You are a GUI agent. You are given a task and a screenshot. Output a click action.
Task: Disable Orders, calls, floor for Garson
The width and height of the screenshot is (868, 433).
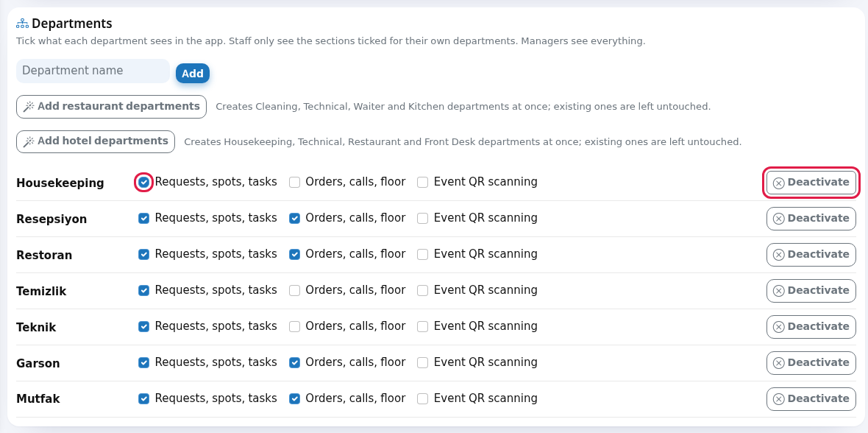tap(294, 362)
